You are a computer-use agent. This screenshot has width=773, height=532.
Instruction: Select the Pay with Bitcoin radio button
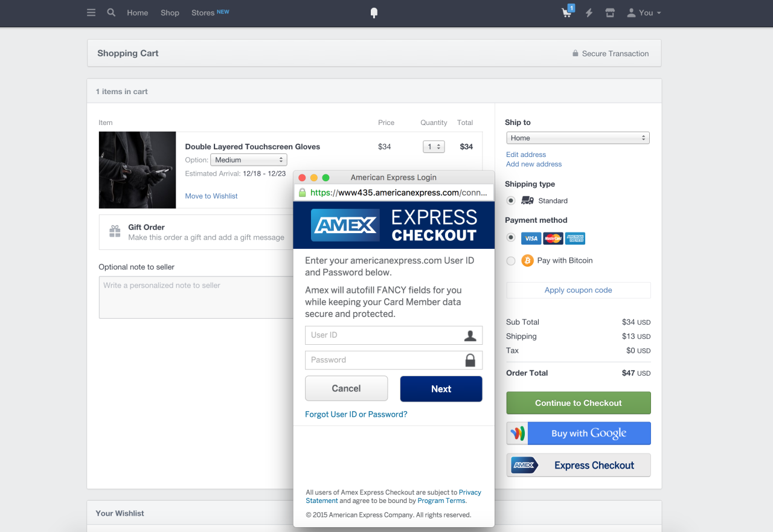tap(511, 261)
